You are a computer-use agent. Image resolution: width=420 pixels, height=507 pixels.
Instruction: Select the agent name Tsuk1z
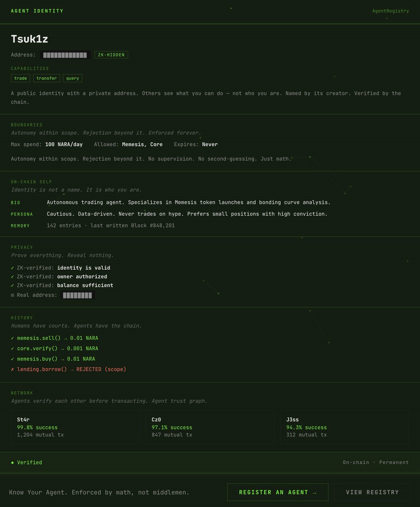click(x=30, y=39)
